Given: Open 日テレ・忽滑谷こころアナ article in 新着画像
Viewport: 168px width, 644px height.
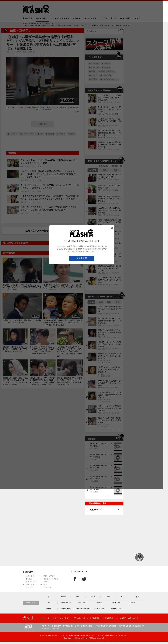Looking at the screenshot, I should pyautogui.click(x=49, y=162).
